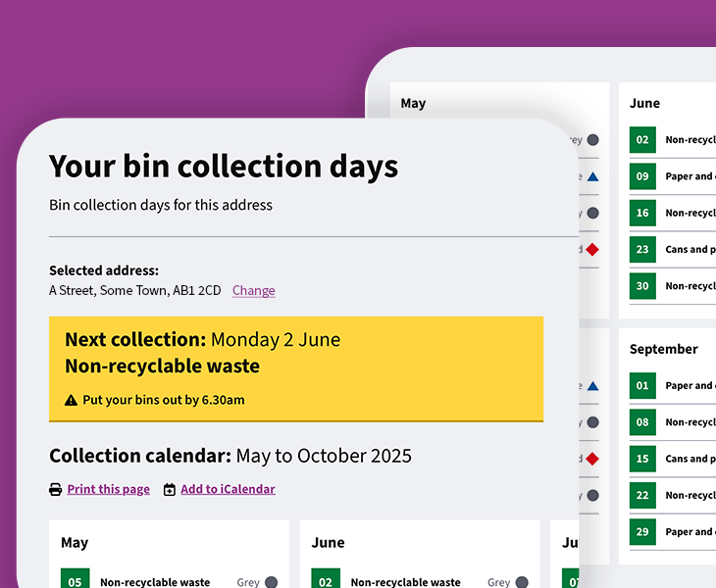Click 'Next collection: Monday 2 June' text
Image resolution: width=716 pixels, height=588 pixels.
(202, 340)
